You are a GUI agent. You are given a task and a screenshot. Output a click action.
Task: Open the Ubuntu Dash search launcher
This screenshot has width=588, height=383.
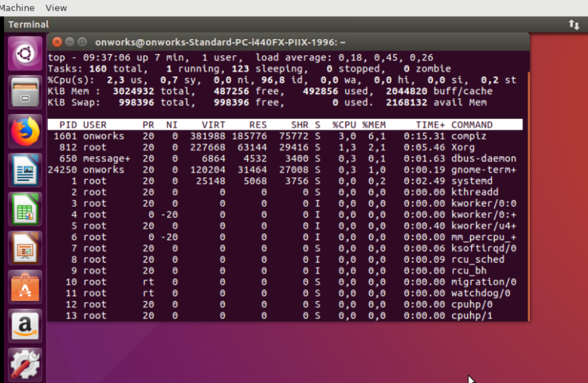(x=25, y=54)
